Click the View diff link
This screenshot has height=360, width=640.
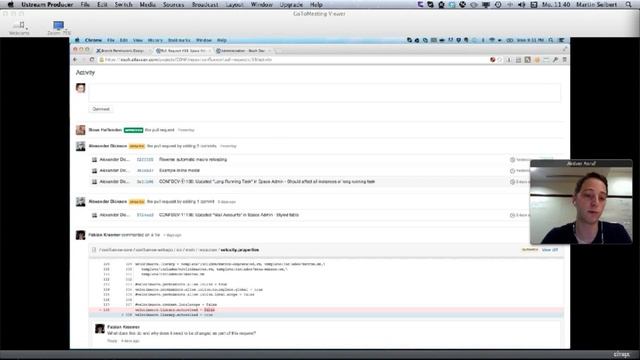click(550, 250)
